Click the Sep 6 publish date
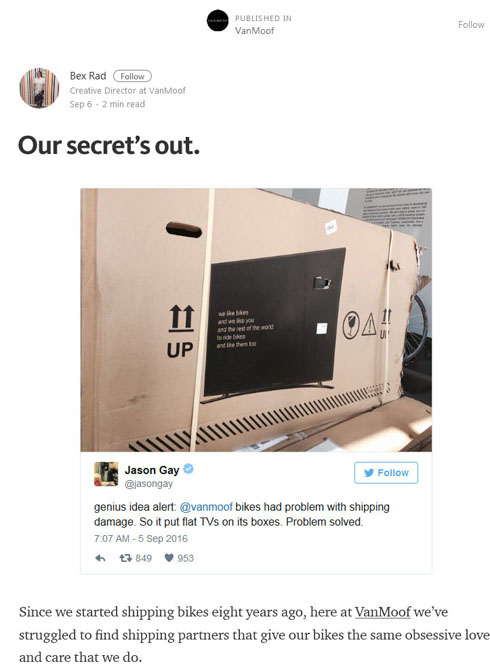 point(81,104)
